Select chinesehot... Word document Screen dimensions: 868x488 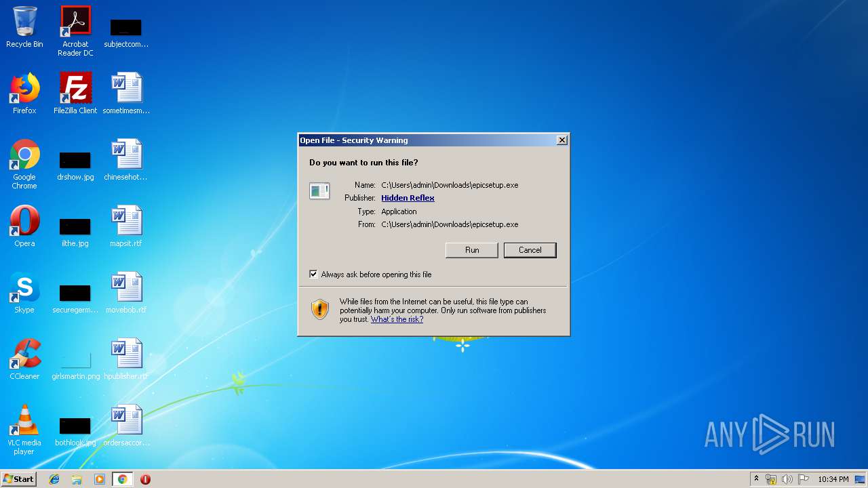pyautogui.click(x=126, y=160)
